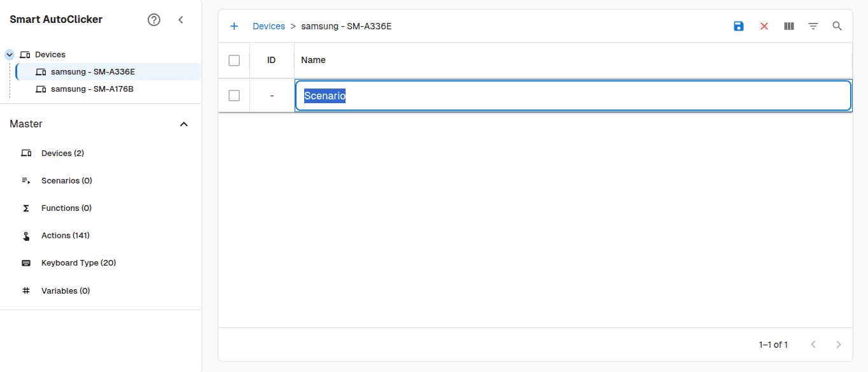Save the new scenario with the disk icon
The width and height of the screenshot is (868, 372).
738,26
